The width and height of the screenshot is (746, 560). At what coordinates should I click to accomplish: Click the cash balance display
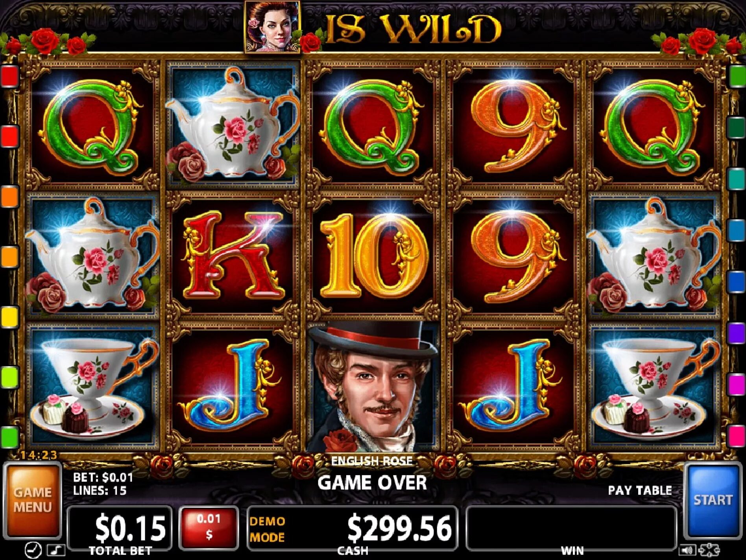pyautogui.click(x=352, y=528)
